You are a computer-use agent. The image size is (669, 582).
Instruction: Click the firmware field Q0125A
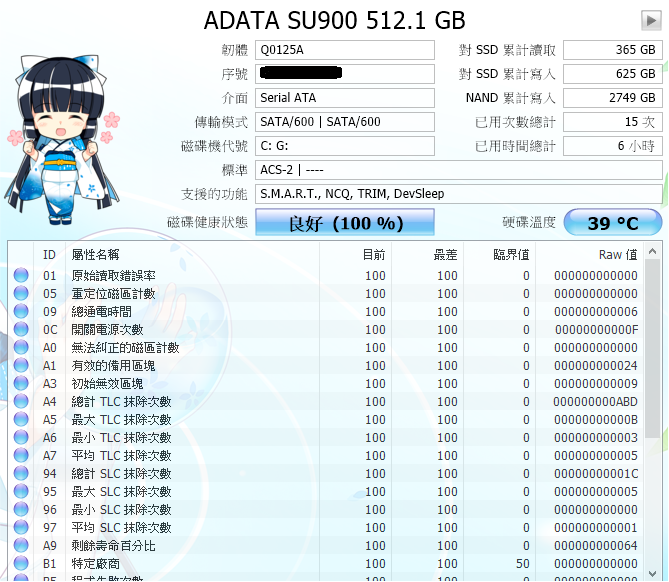pos(345,50)
